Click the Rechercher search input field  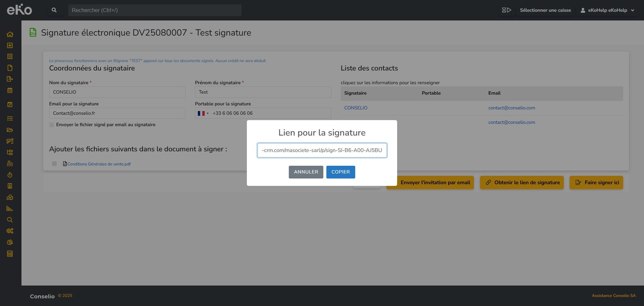[x=155, y=10]
